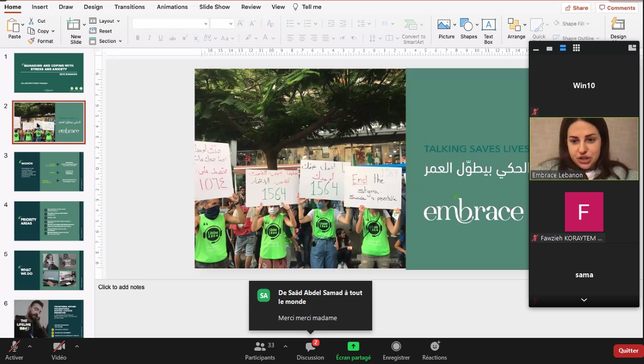The image size is (644, 364).
Task: Center align the text
Action: coord(302,38)
